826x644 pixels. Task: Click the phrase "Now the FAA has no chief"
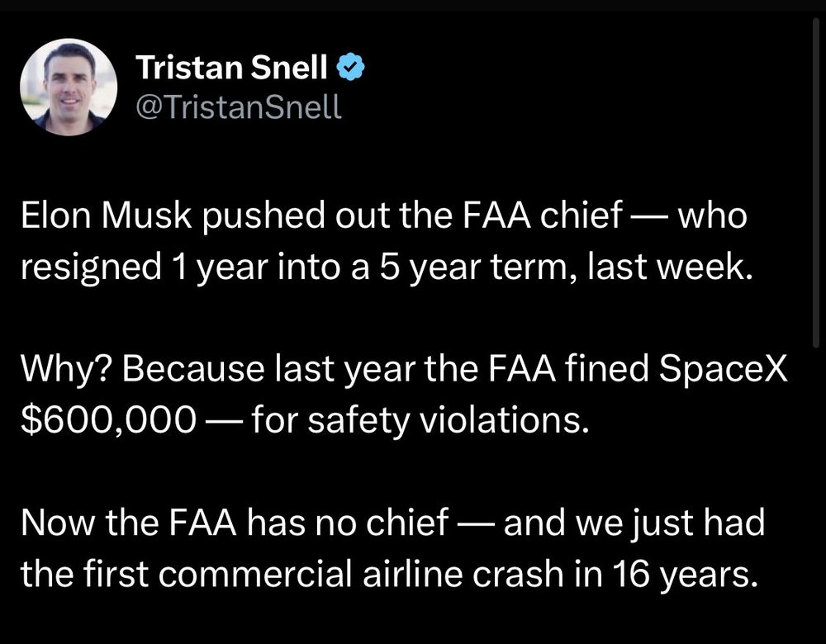(x=234, y=523)
